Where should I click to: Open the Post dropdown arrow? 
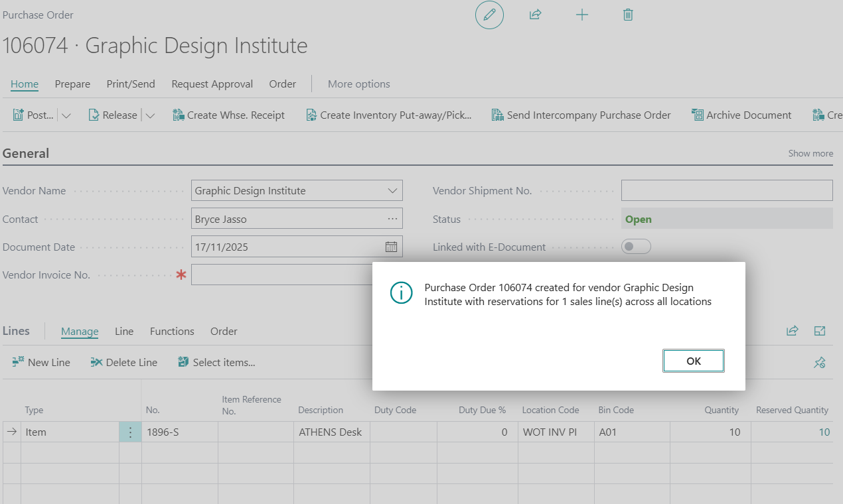[66, 115]
